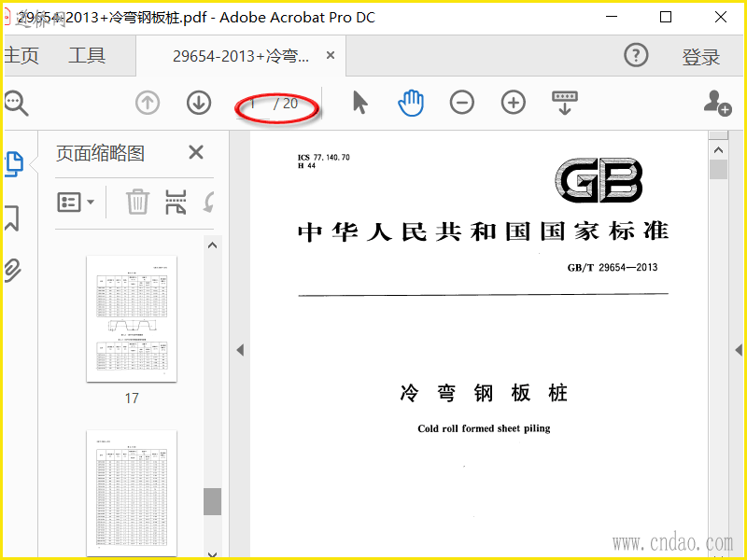Click document scroll up arrow
This screenshot has width=747, height=560.
[718, 150]
